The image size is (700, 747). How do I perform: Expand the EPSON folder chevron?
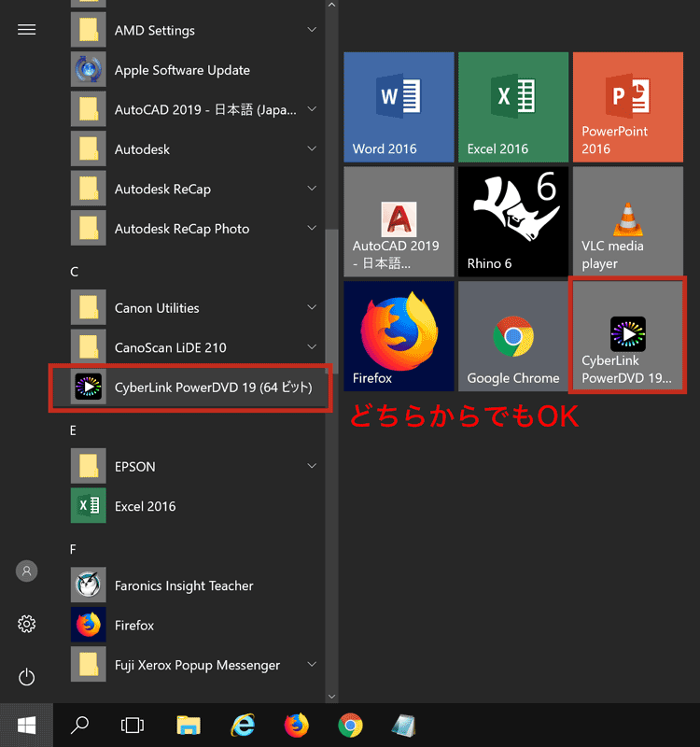tap(312, 467)
